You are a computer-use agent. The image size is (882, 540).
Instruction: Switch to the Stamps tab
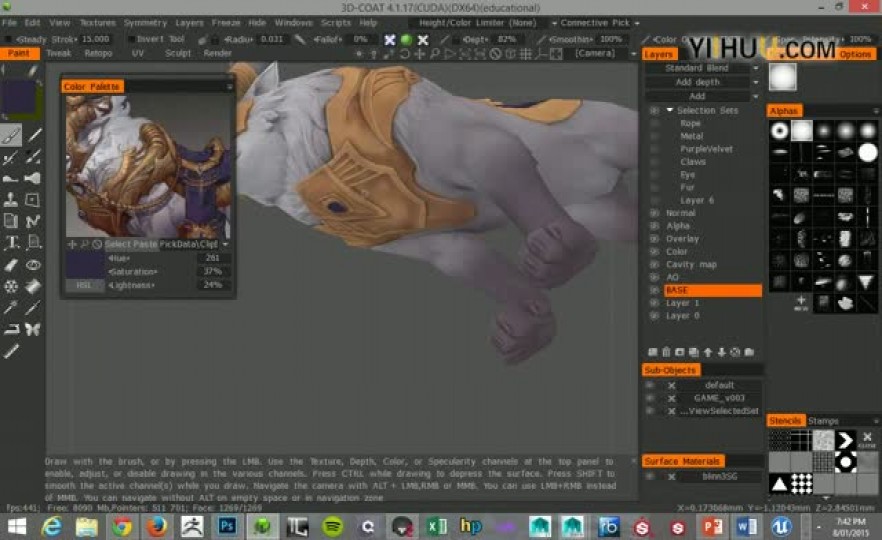click(x=823, y=421)
